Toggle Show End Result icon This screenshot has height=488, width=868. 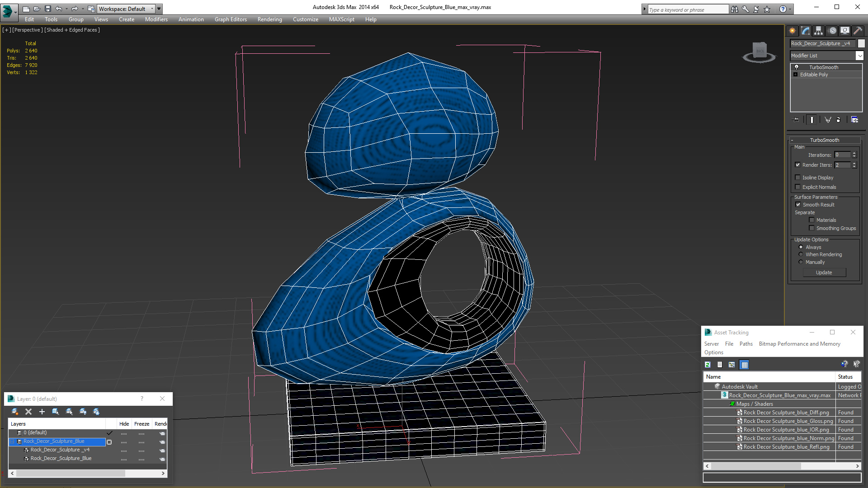coord(812,120)
